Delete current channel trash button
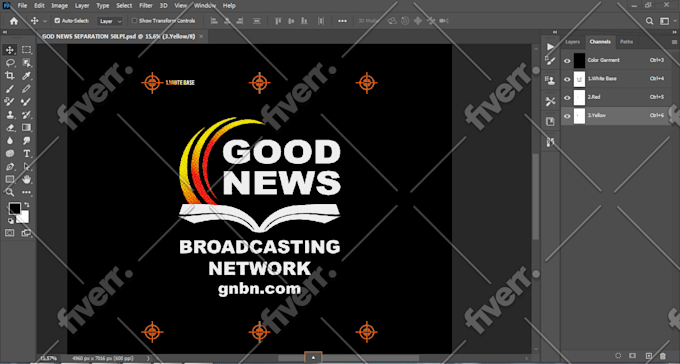 663,356
